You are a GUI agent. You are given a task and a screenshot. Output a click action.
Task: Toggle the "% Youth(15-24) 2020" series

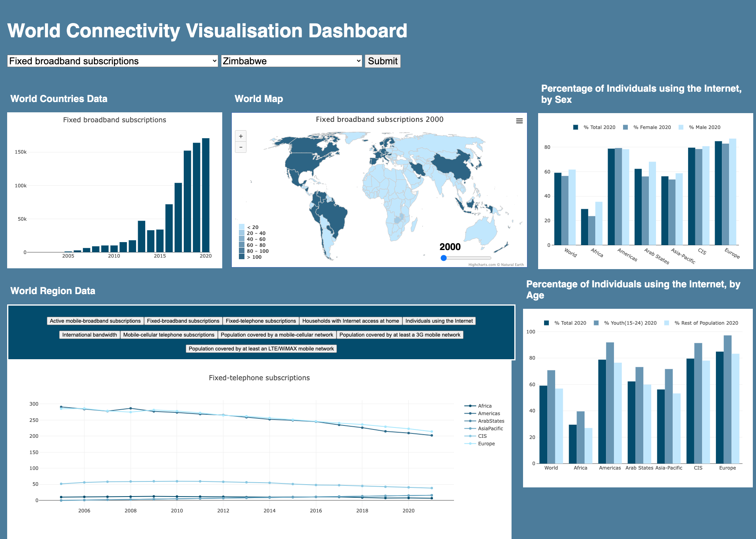tap(630, 323)
